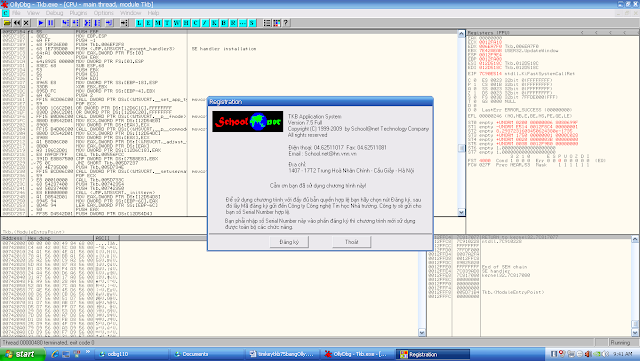Click the Address column header in dump pane
The width and height of the screenshot is (640, 361).
pos(13,238)
